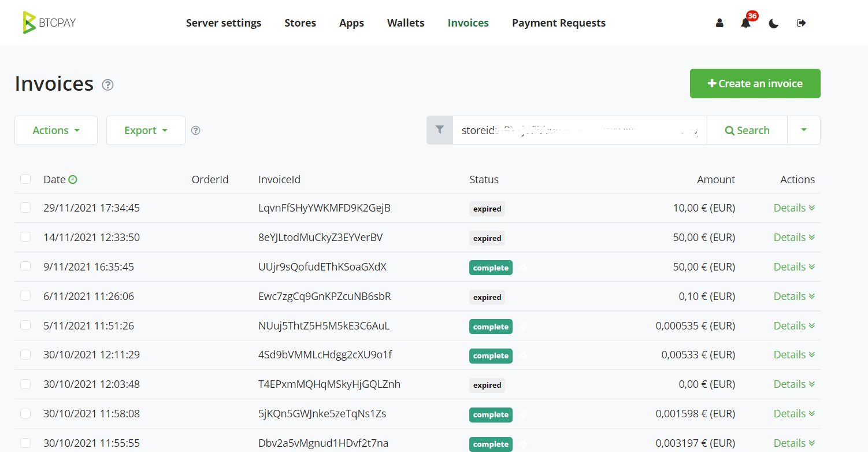Image resolution: width=868 pixels, height=452 pixels.
Task: Go to Stores in the navigation bar
Action: (x=301, y=23)
